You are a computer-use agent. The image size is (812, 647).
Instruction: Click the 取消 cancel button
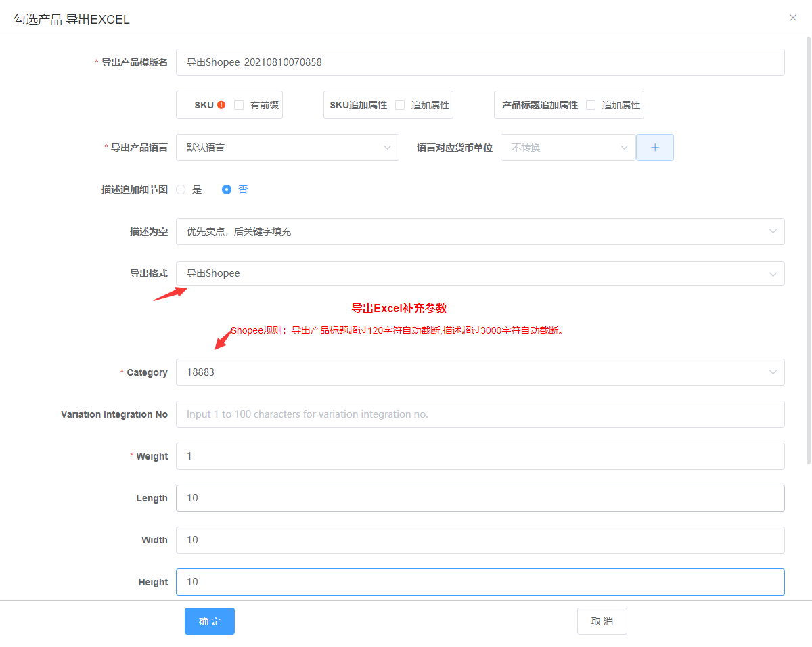tap(602, 621)
